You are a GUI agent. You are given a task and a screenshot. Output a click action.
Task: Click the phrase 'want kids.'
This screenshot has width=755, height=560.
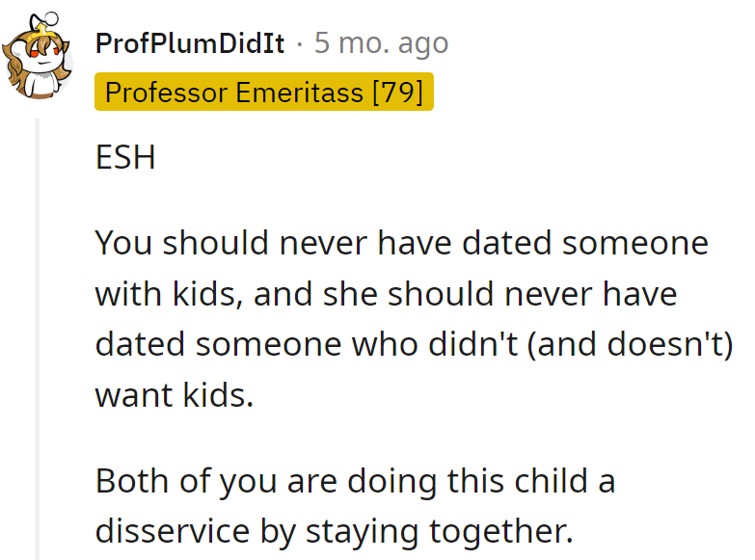(174, 394)
